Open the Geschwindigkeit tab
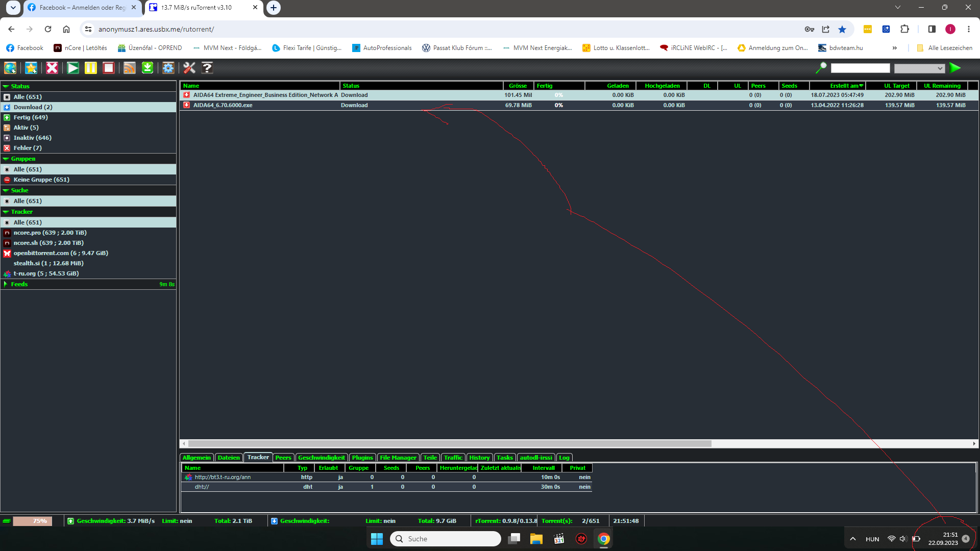This screenshot has height=551, width=980. (322, 458)
